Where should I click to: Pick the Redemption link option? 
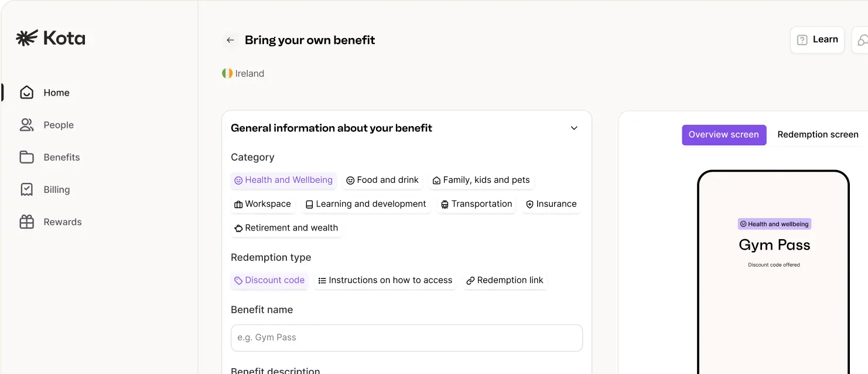pyautogui.click(x=505, y=280)
